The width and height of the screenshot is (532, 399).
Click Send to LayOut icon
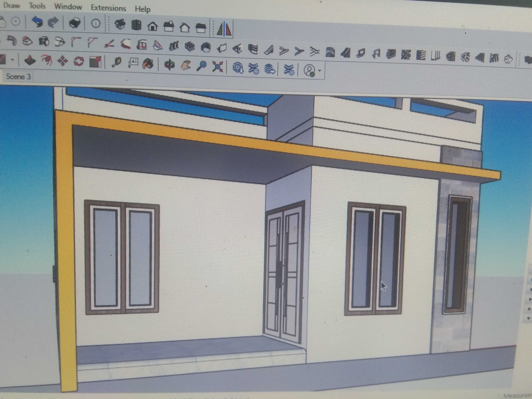(x=270, y=69)
